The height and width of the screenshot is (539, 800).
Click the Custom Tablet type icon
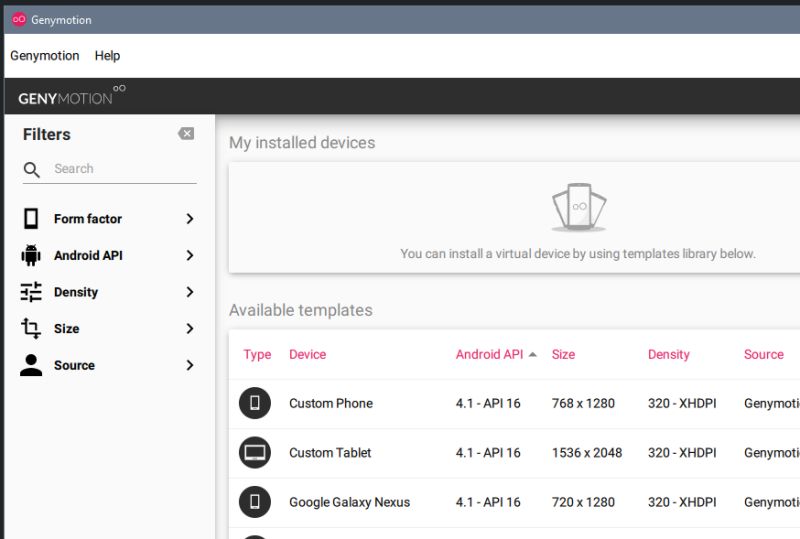(255, 453)
